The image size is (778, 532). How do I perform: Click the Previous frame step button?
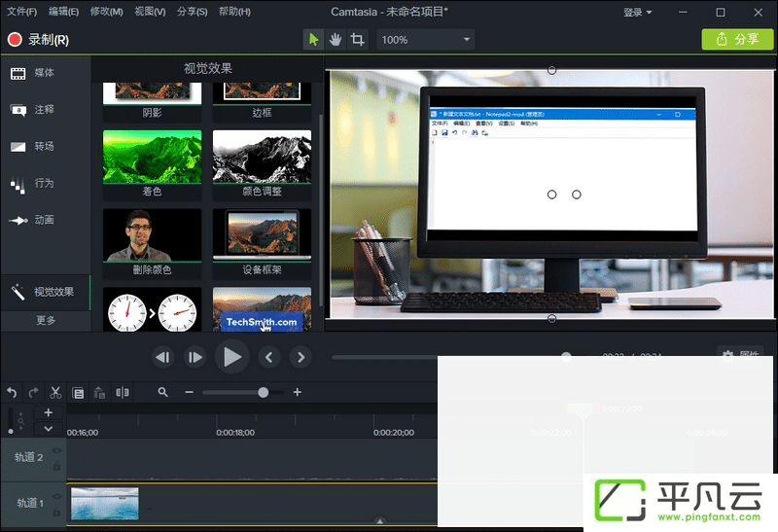click(162, 357)
